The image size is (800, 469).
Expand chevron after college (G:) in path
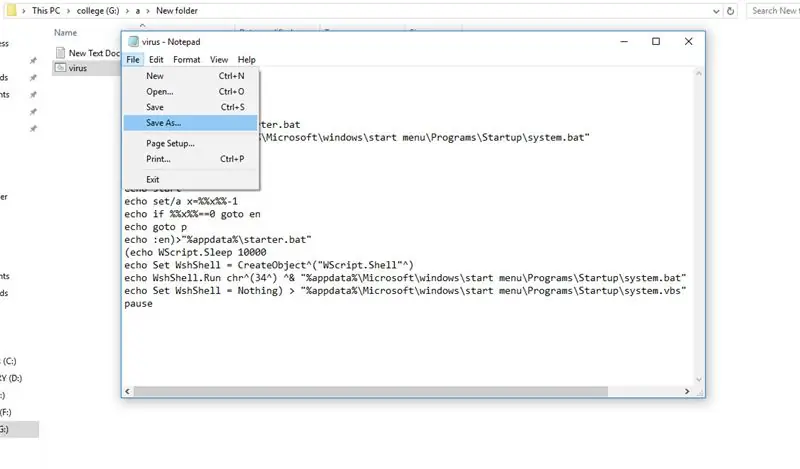pos(127,11)
